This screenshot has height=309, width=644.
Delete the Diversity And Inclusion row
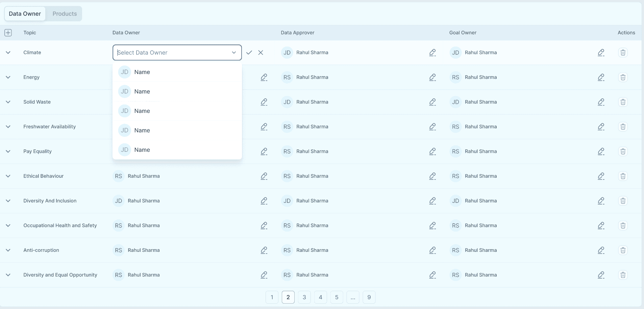[623, 200]
